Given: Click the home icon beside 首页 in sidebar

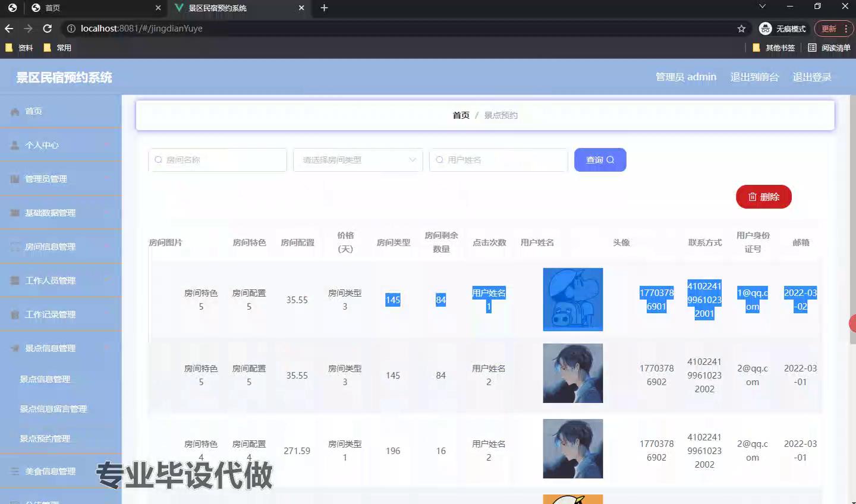Looking at the screenshot, I should point(15,112).
